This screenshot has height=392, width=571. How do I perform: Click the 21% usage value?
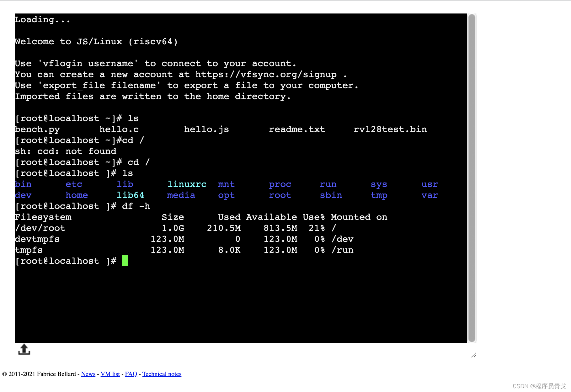pyautogui.click(x=317, y=228)
